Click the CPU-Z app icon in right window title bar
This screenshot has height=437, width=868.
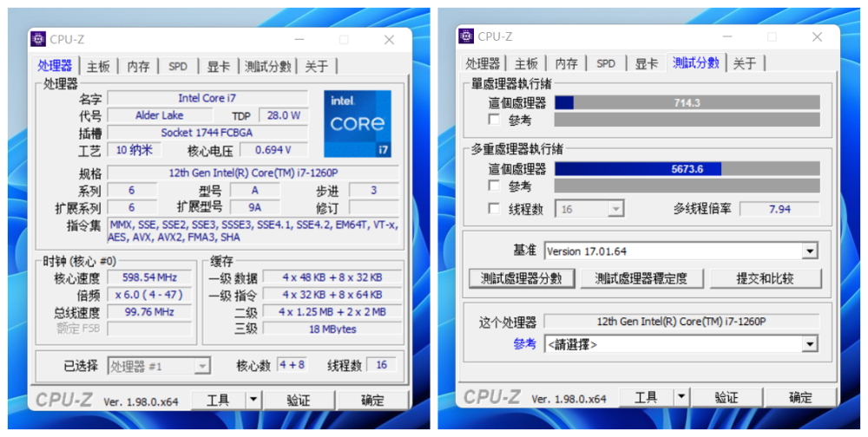(467, 36)
